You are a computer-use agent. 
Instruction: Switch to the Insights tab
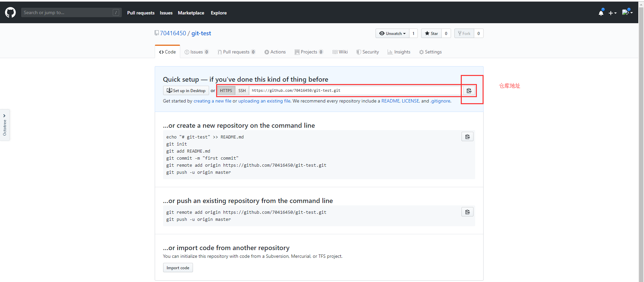pyautogui.click(x=399, y=52)
